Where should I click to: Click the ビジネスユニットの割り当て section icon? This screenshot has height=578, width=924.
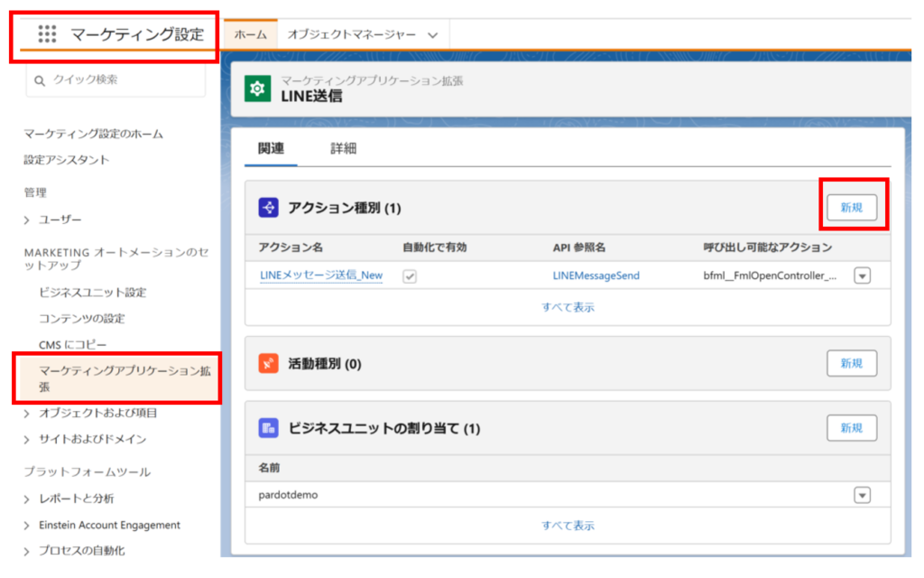click(x=269, y=428)
